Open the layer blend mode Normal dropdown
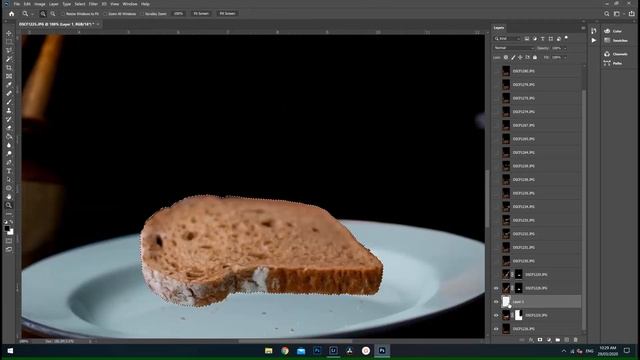Screen dimensions: 640x360 tap(513, 48)
